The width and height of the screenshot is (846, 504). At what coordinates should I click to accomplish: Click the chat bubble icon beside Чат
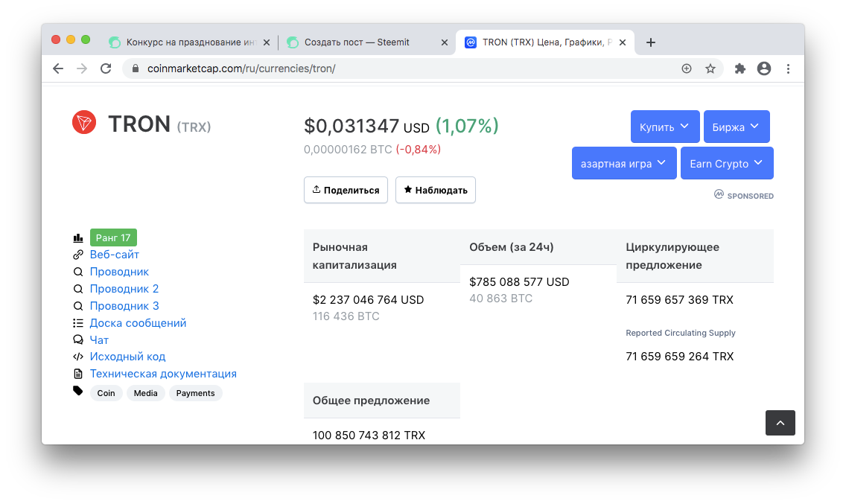pyautogui.click(x=78, y=340)
